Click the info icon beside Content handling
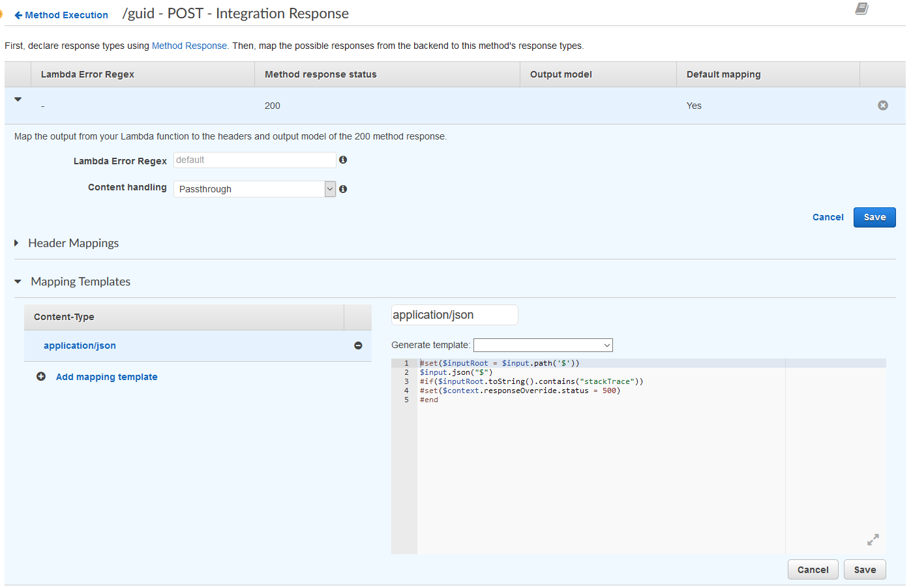The width and height of the screenshot is (911, 588). click(x=343, y=188)
